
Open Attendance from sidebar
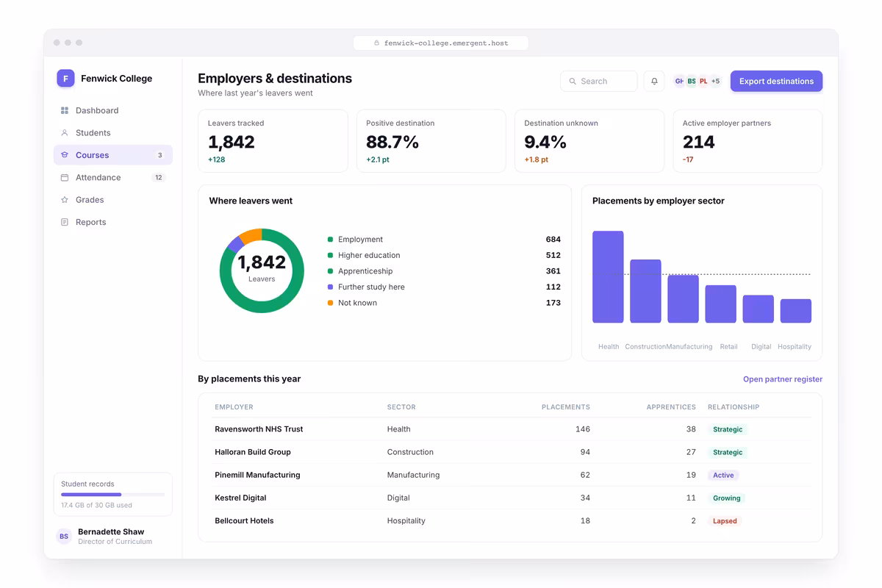click(x=113, y=177)
